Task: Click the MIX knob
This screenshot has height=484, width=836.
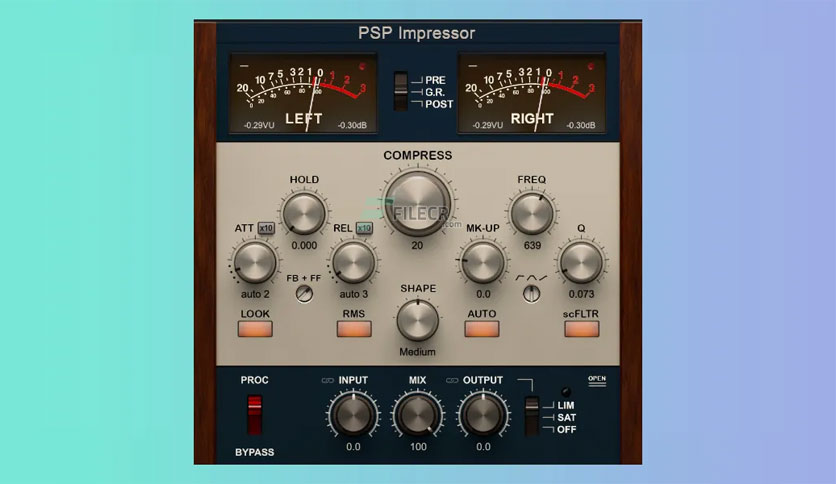Action: [x=418, y=414]
